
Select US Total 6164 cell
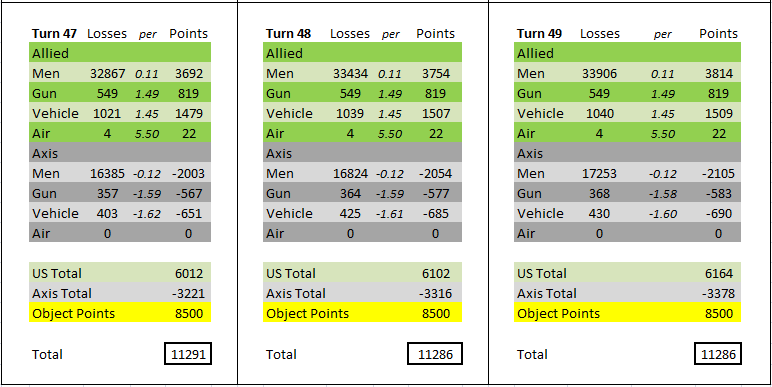point(718,273)
